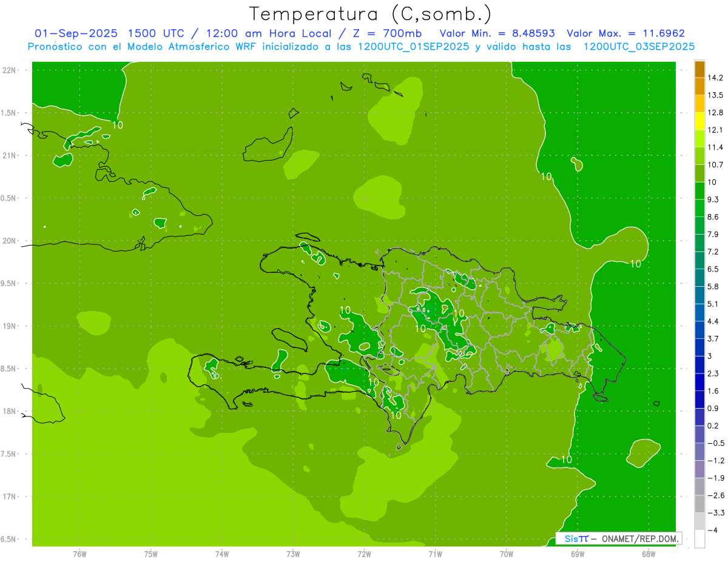
Task: Click the '5.1' colorbar label
Action: (713, 304)
